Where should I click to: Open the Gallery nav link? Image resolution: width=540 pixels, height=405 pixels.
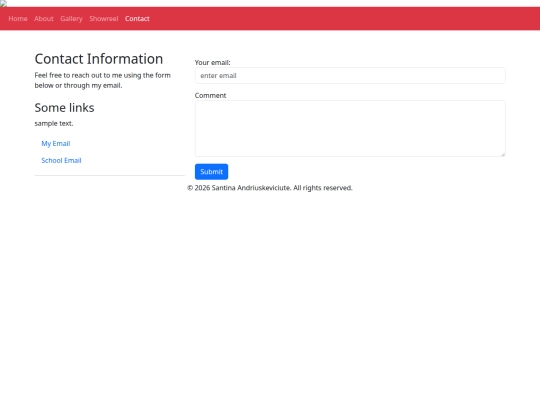(71, 19)
